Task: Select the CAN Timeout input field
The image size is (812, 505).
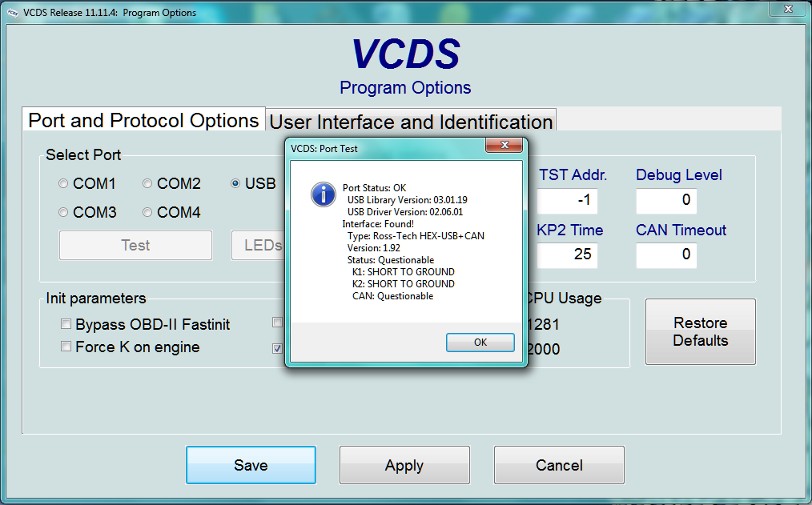Action: tap(666, 255)
